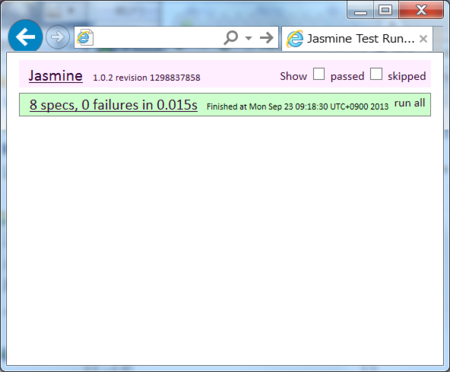Image resolution: width=450 pixels, height=372 pixels.
Task: Go back with the blue back arrow
Action: [25, 37]
